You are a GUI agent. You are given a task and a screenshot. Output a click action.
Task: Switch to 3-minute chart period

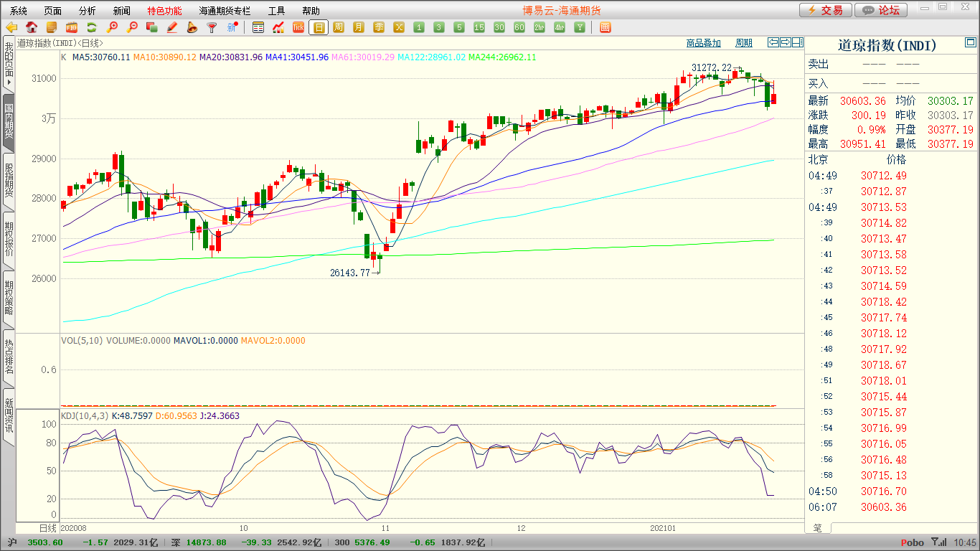(x=439, y=27)
